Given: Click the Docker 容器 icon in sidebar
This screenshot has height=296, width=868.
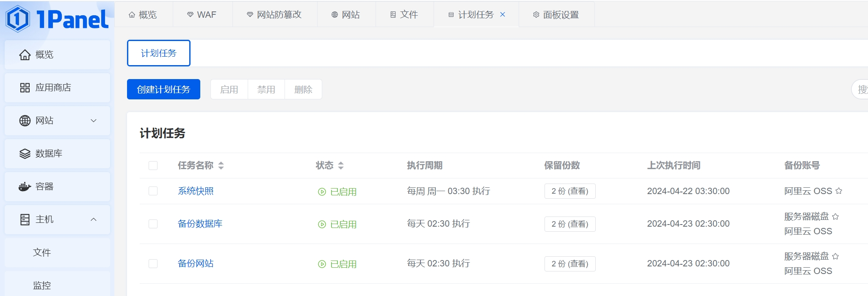Looking at the screenshot, I should pyautogui.click(x=25, y=186).
